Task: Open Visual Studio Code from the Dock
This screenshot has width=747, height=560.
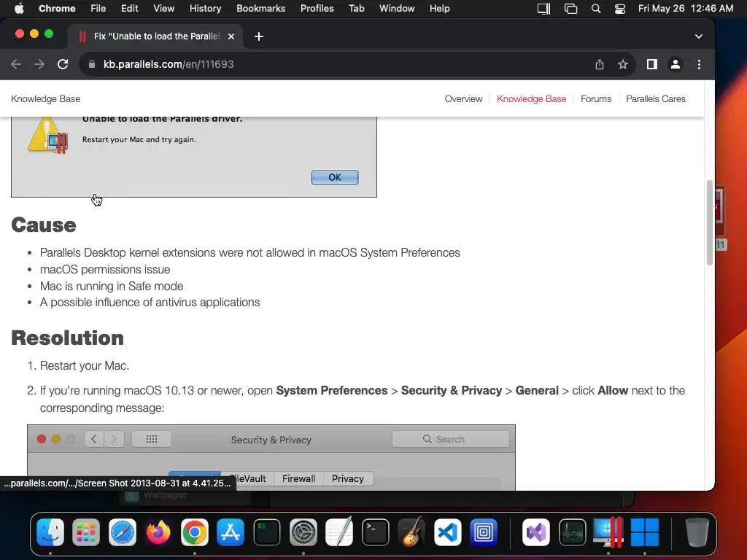Action: 448,532
